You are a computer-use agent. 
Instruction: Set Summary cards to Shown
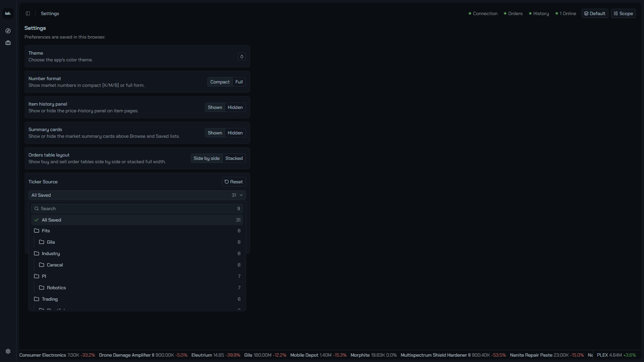[x=215, y=133]
